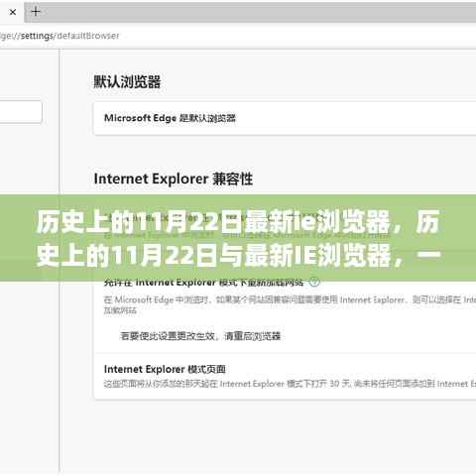Select the Internet Explorer 兼容性 heading
Screen dimensions: 476x476
point(174,179)
